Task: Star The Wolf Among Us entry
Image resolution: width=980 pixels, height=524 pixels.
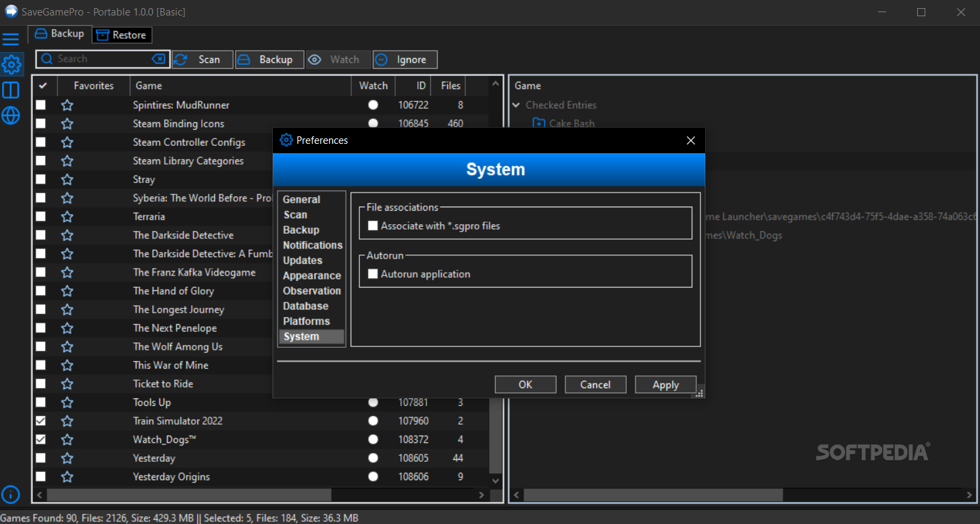Action: click(67, 346)
